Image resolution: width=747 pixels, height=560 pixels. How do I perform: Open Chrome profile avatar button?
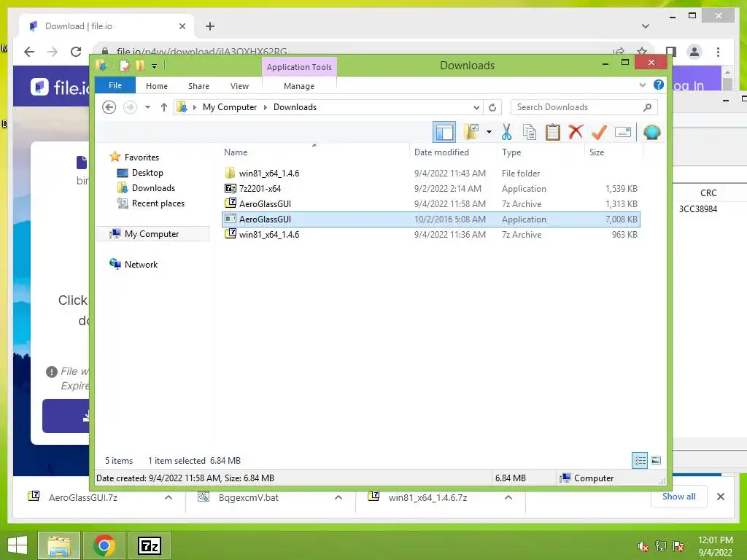(x=694, y=52)
